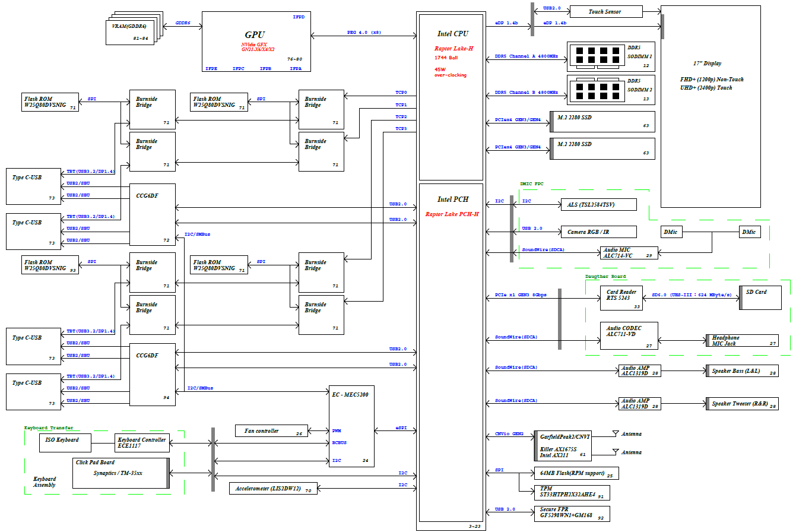Click the 'Click Pad Board' text
The image size is (796, 532).
pos(95,462)
